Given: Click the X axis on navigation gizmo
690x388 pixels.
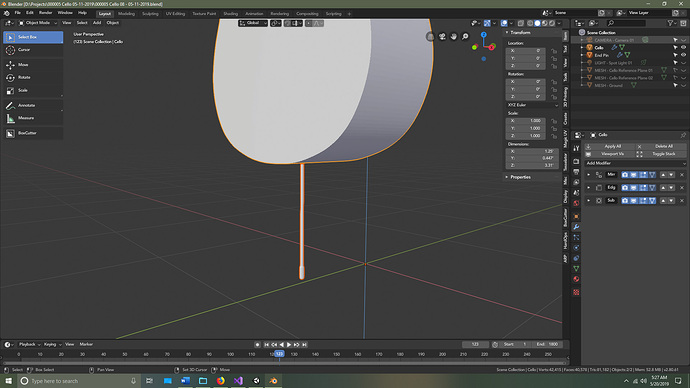Looking at the screenshot, I should point(492,47).
